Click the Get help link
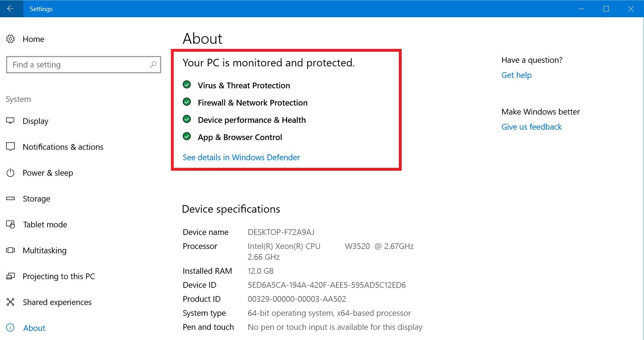644x340 pixels. [x=516, y=75]
